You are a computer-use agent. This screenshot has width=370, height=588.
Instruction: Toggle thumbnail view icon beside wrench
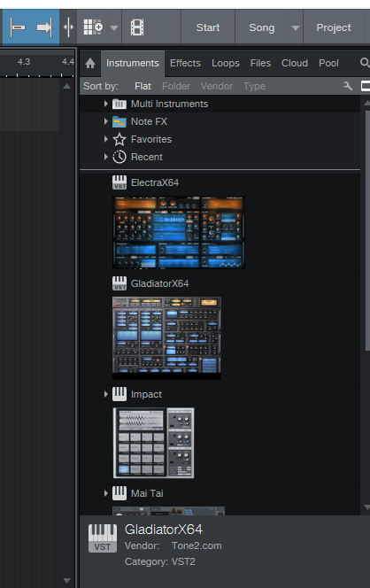(365, 86)
